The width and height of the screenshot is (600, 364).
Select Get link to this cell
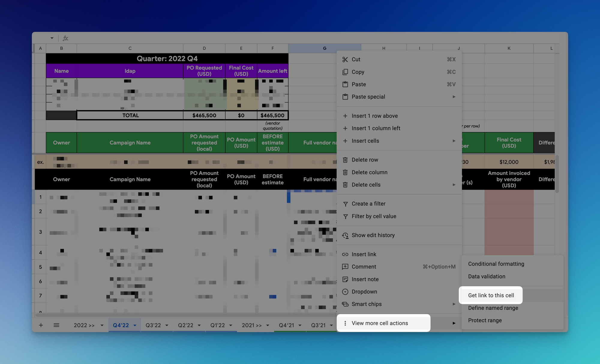(491, 295)
